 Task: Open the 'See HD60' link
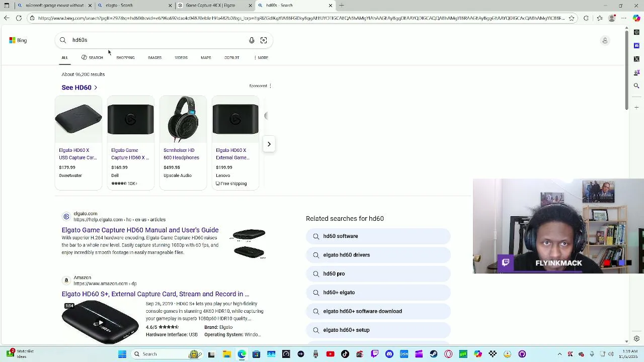tap(79, 87)
